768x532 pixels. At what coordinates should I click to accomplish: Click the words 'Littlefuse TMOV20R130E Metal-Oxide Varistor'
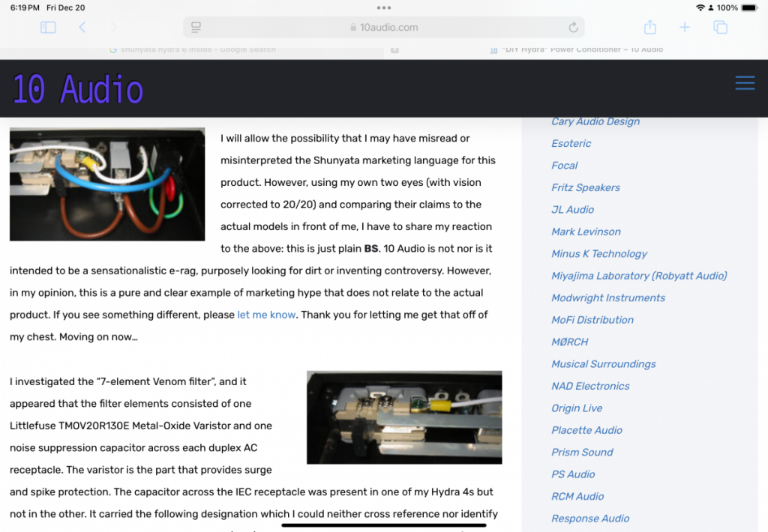click(120, 426)
